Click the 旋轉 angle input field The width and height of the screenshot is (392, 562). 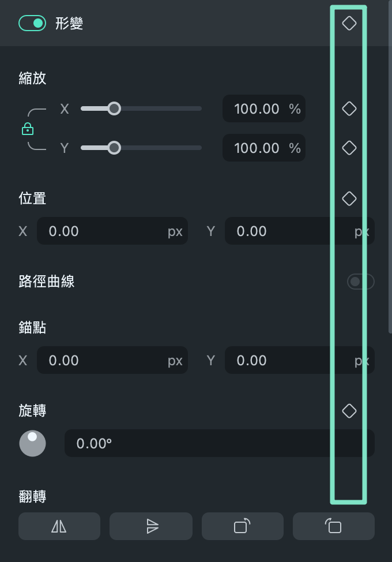[219, 443]
